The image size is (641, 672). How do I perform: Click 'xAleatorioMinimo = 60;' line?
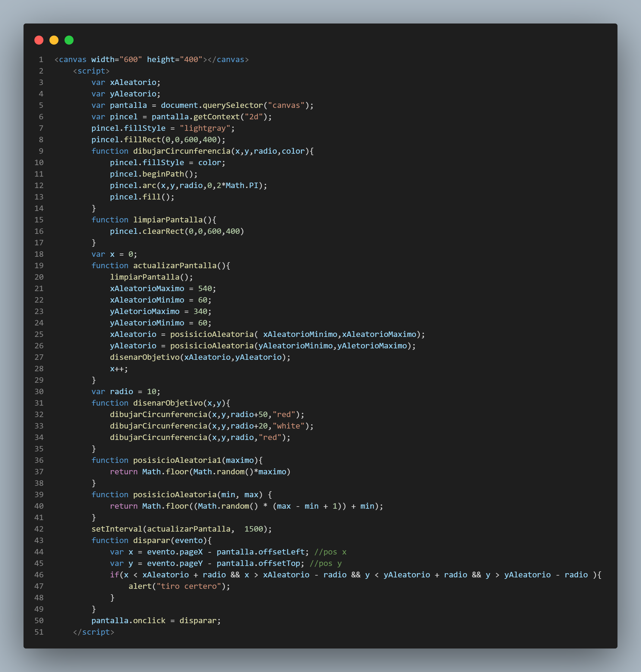[x=161, y=300]
